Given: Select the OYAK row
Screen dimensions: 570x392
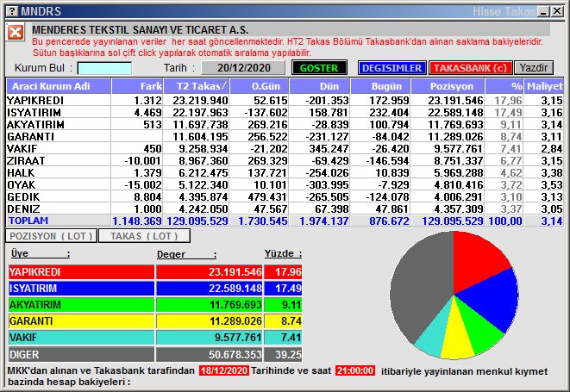Looking at the screenshot, I should [x=285, y=184].
